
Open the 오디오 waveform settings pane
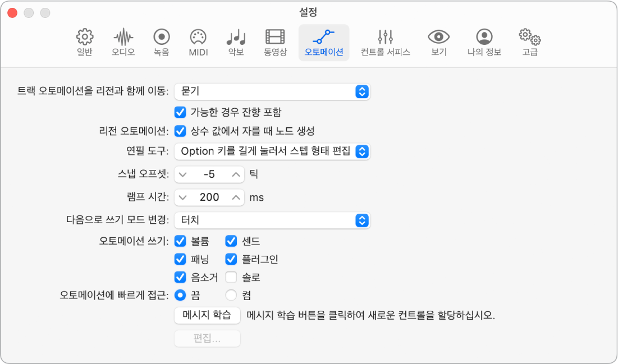point(123,43)
